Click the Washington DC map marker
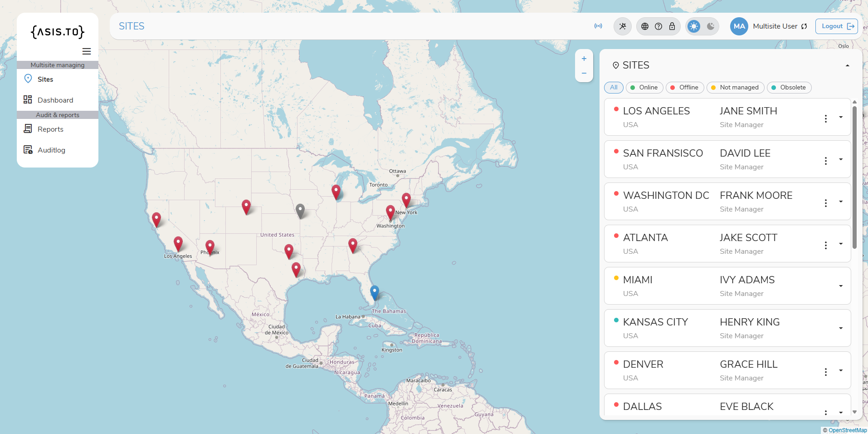Viewport: 868px width, 434px height. point(390,212)
